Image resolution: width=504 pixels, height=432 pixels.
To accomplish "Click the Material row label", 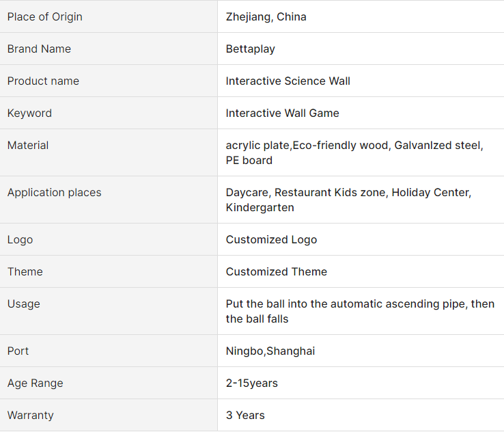I will pos(27,146).
